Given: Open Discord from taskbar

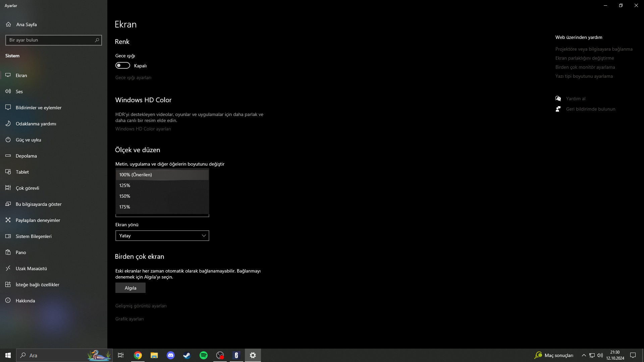Looking at the screenshot, I should click(170, 355).
